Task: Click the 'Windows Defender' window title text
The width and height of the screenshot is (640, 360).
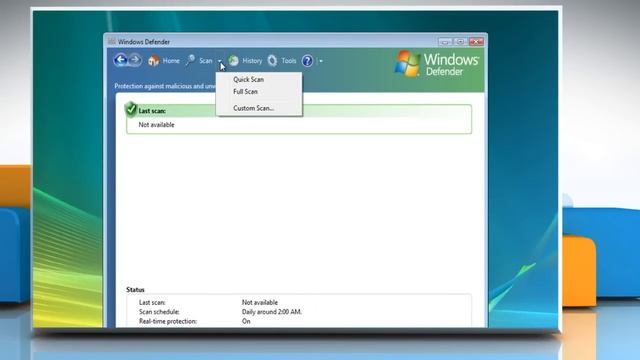Action: click(144, 42)
